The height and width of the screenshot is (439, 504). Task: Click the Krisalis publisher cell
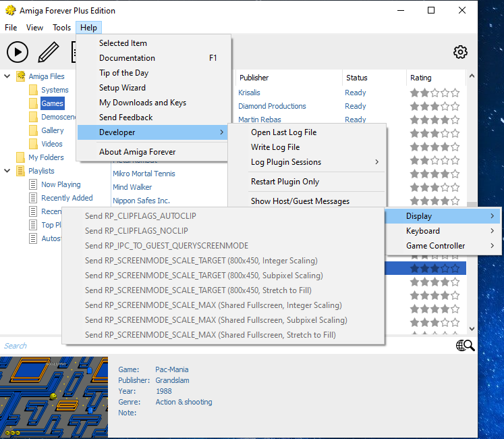[x=249, y=93]
